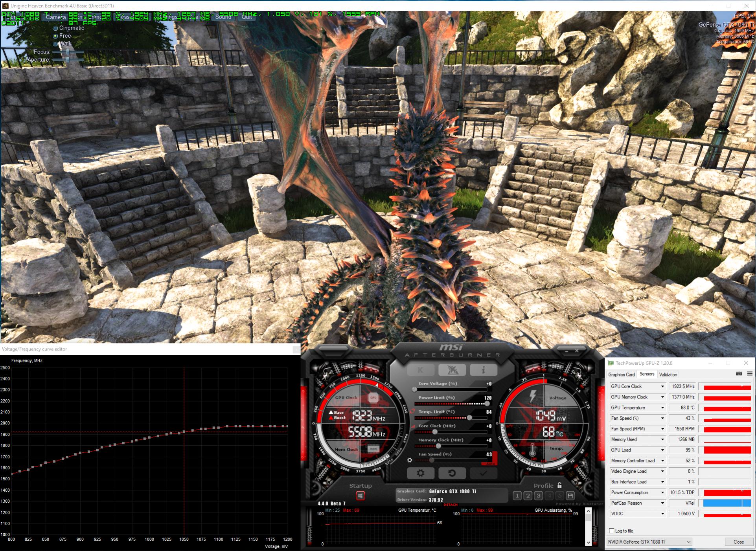Screen dimensions: 756x551
Task: Expand the GPU Core Clock sensor dropdown
Action: click(662, 386)
